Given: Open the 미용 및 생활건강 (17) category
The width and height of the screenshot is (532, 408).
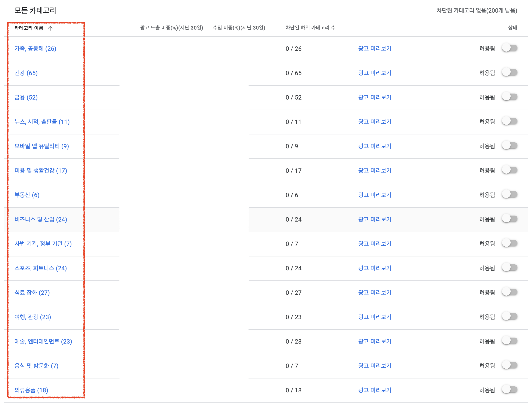Looking at the screenshot, I should (x=40, y=170).
